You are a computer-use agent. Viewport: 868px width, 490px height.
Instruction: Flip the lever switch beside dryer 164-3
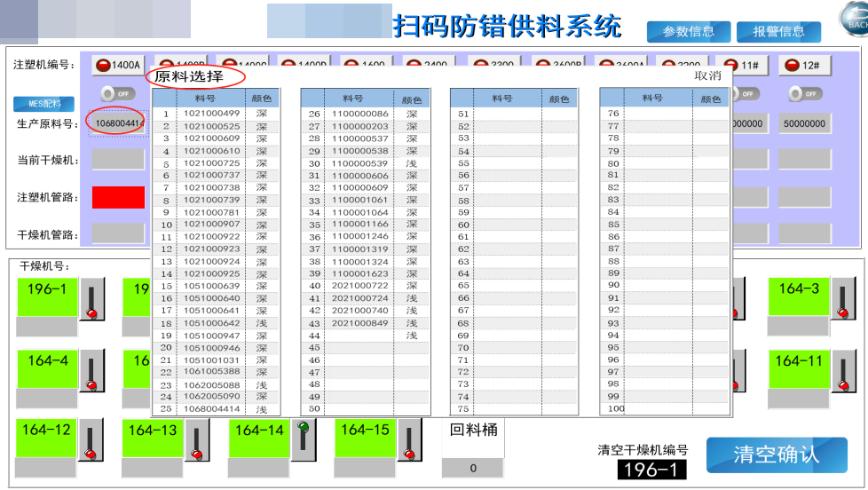843,299
